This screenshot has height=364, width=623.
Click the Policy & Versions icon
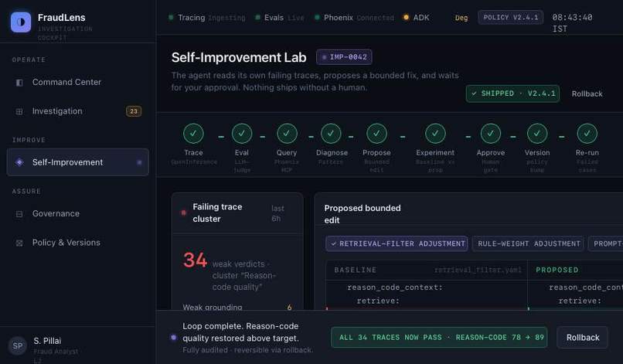[19, 243]
